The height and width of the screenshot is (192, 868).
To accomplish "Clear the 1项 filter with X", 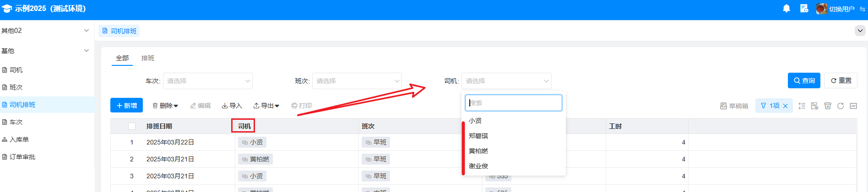I will pyautogui.click(x=785, y=106).
